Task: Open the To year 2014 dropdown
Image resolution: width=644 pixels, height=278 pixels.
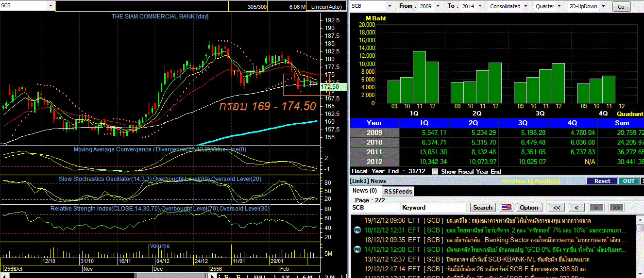Action: coord(479,6)
